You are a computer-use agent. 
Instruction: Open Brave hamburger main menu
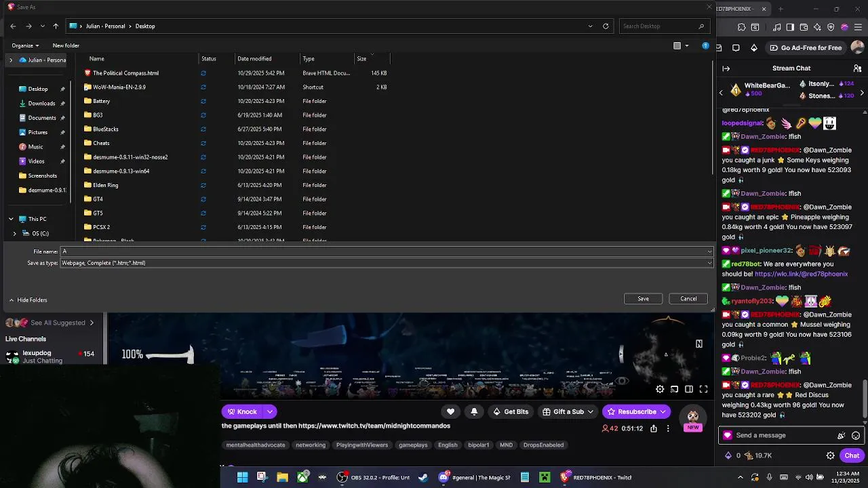[858, 28]
